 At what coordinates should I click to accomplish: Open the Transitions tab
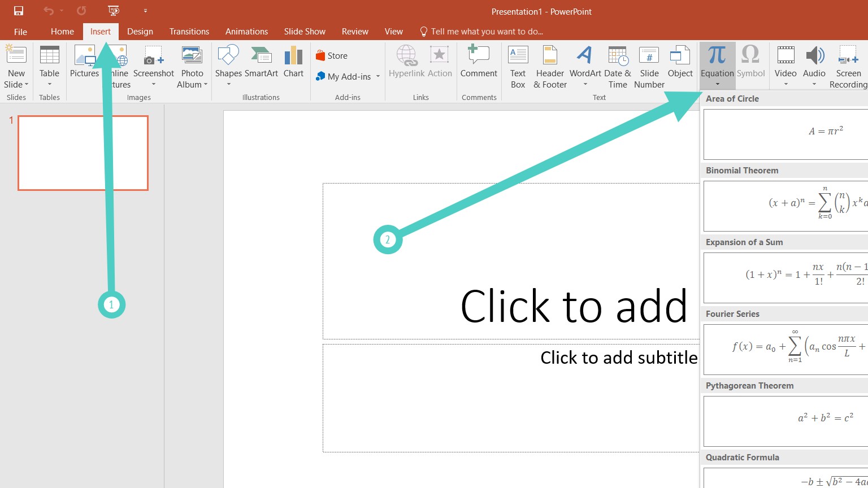[x=189, y=32]
